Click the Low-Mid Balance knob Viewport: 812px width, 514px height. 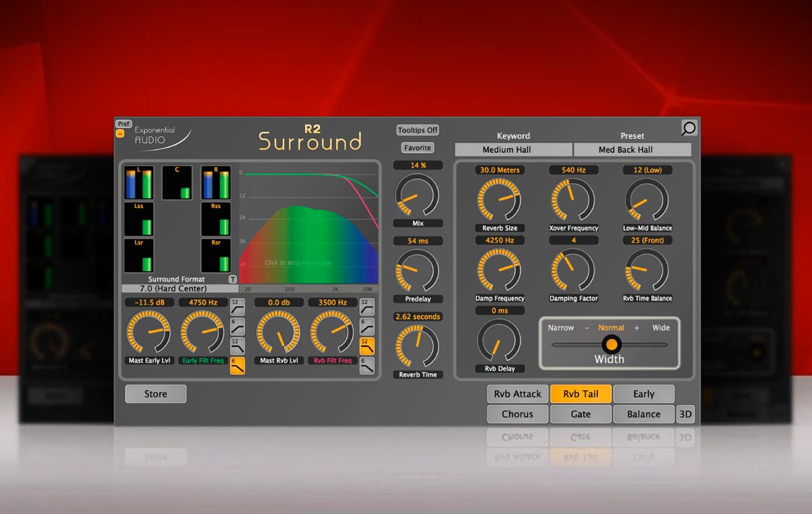click(x=647, y=200)
